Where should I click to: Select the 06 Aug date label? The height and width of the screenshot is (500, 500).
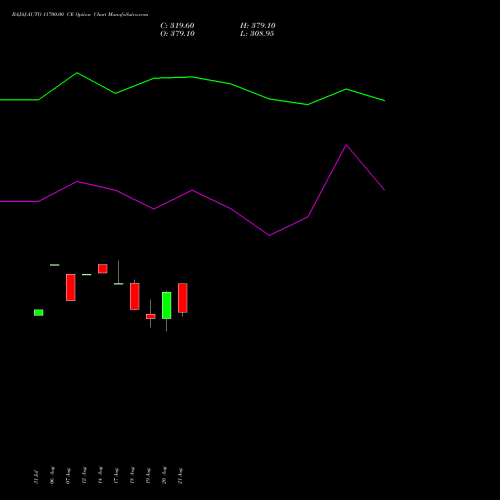[x=52, y=475]
